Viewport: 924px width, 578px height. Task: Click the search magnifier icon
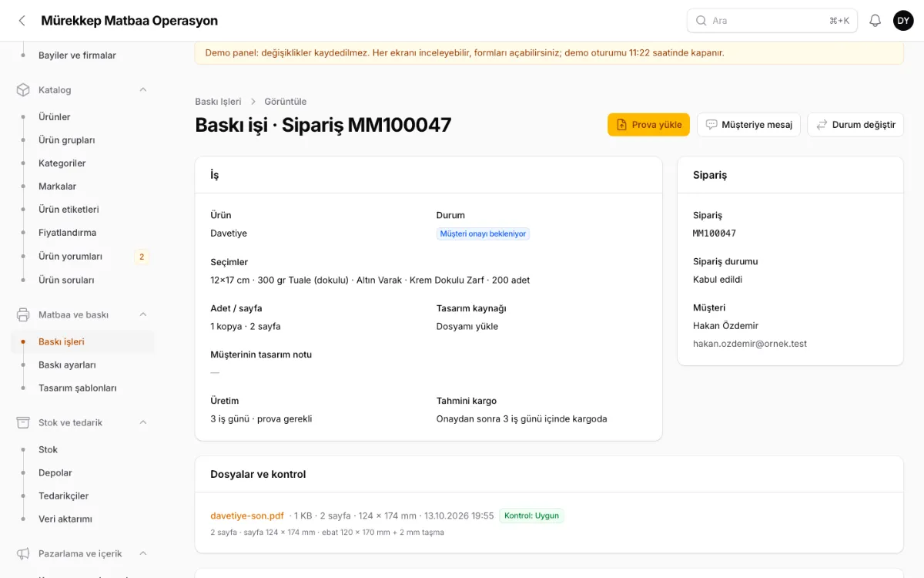[x=701, y=21]
